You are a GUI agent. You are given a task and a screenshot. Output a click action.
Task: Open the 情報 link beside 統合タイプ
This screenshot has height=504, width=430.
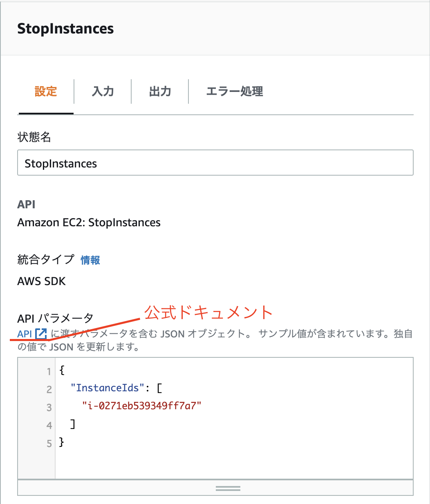(x=90, y=260)
